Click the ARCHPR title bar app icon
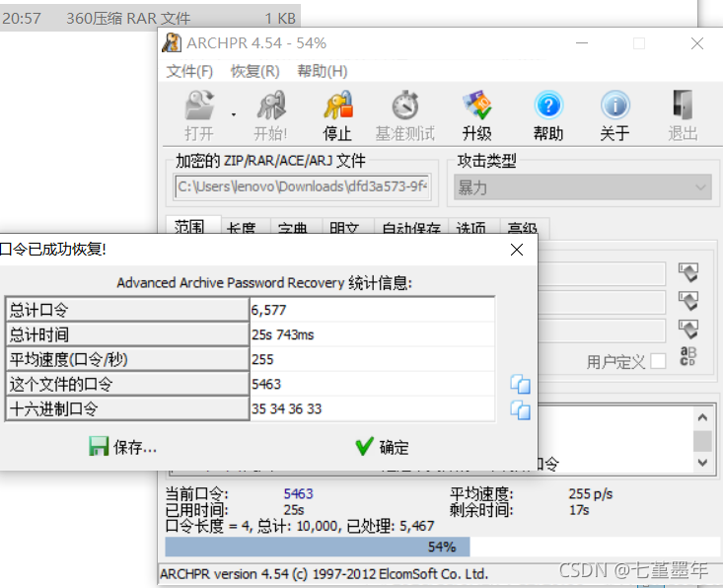The width and height of the screenshot is (723, 588). tap(172, 42)
